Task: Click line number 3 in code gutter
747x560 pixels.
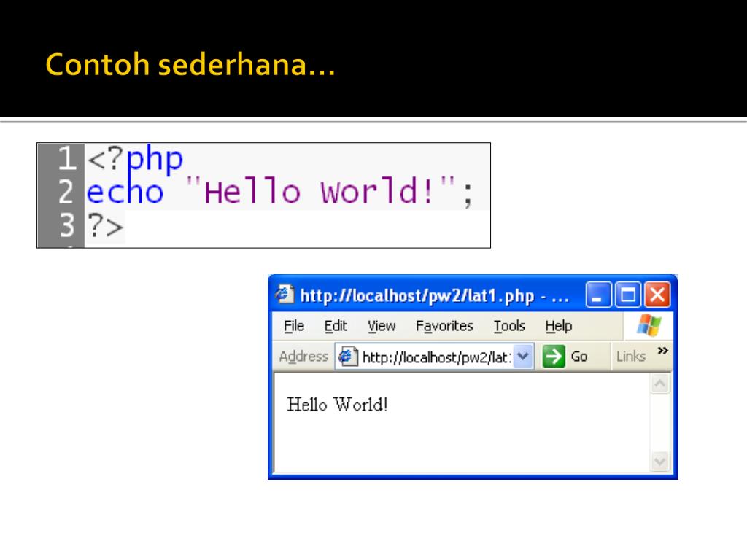Action: 66,225
